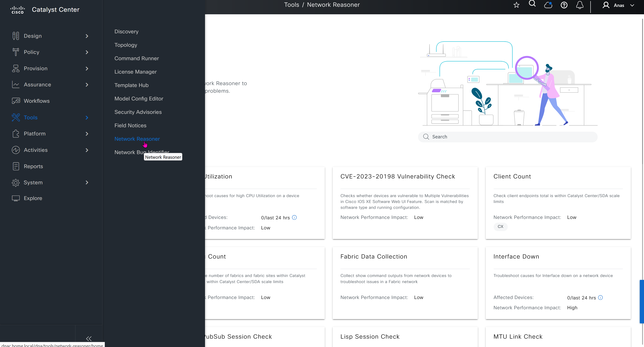Screen dimensions: 644x347
Task: Click the favorites star icon
Action: pos(516,5)
